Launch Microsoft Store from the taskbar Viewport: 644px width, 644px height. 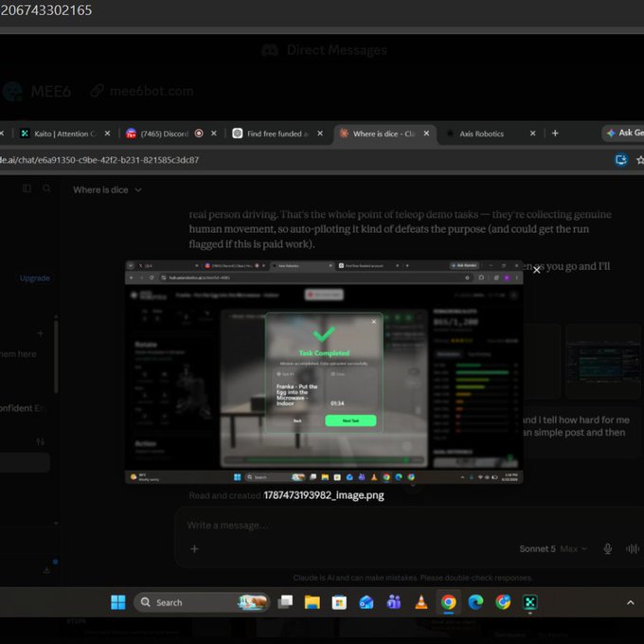pyautogui.click(x=339, y=602)
